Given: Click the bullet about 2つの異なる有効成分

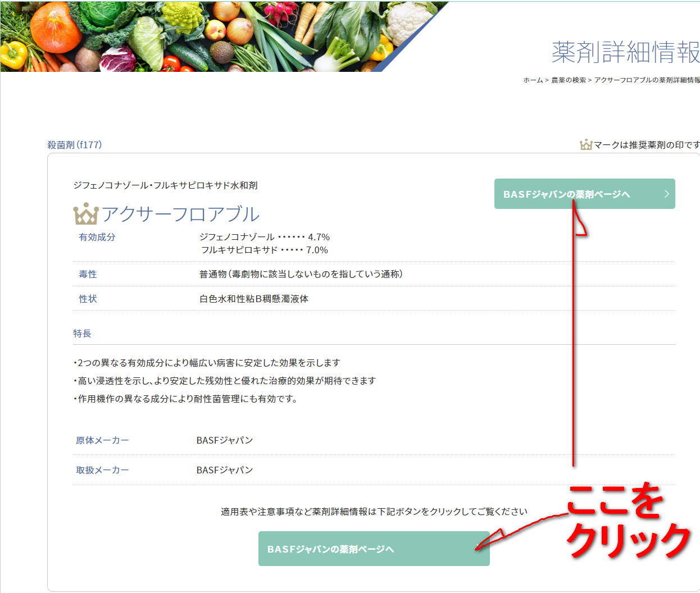Looking at the screenshot, I should (x=207, y=363).
